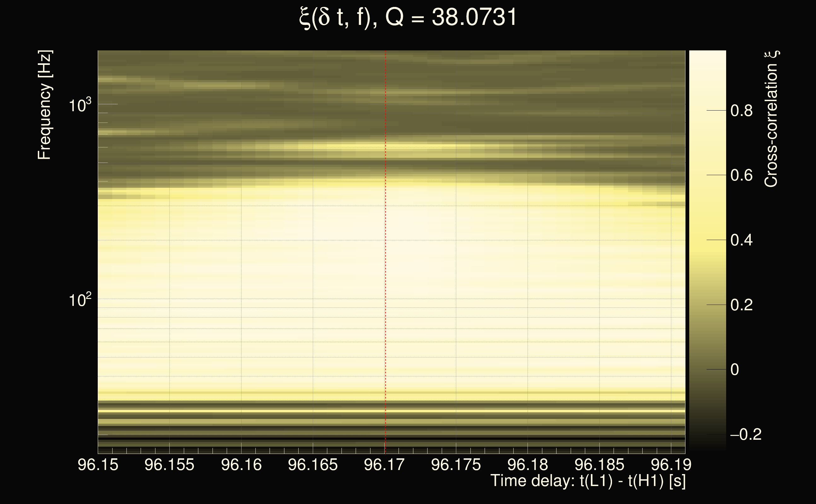Viewport: 816px width, 504px height.
Task: Click the 0.8 tick label on colorbar
Action: [x=741, y=111]
